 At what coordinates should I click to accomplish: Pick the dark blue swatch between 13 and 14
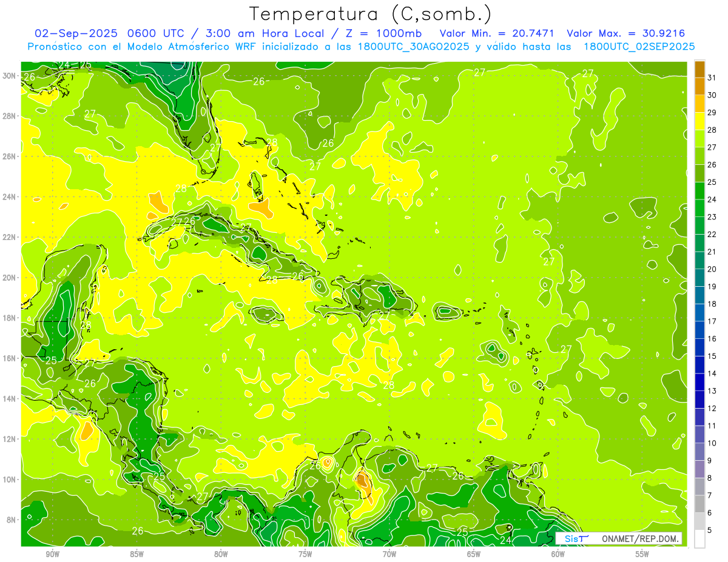tap(699, 382)
